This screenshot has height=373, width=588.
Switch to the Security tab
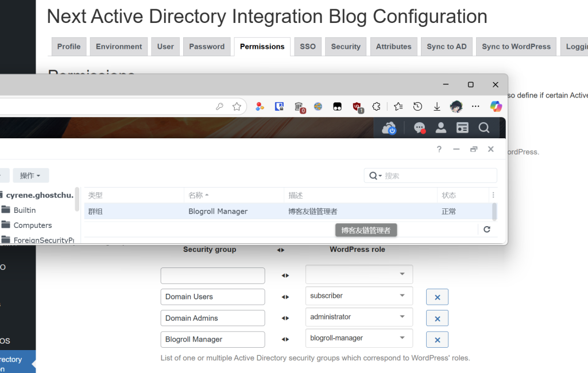(345, 46)
